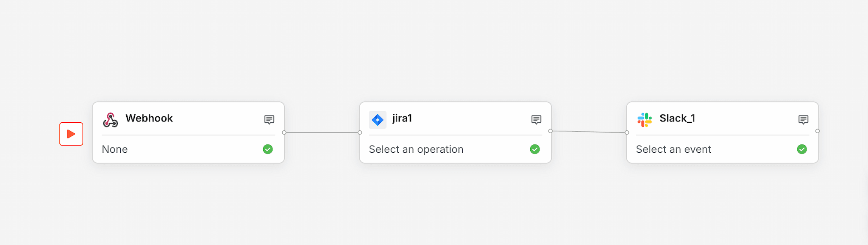Open the 'None' selector on the Webhook node

click(114, 149)
